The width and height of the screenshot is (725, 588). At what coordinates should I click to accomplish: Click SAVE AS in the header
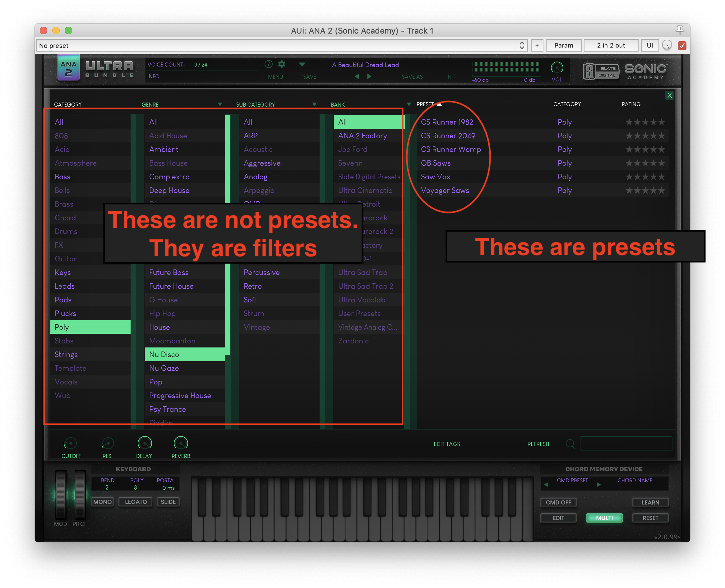(412, 77)
